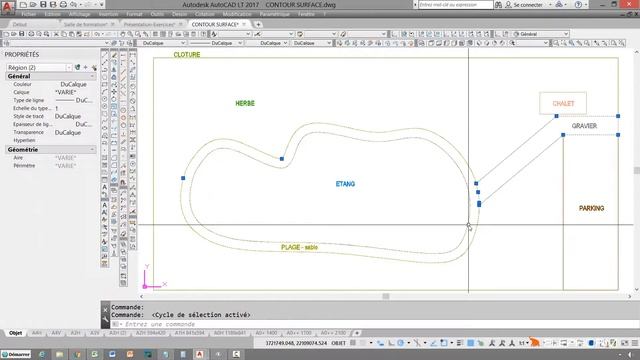Click the Save icon in quick access toolbar
This screenshot has width=640, height=360.
43,5
